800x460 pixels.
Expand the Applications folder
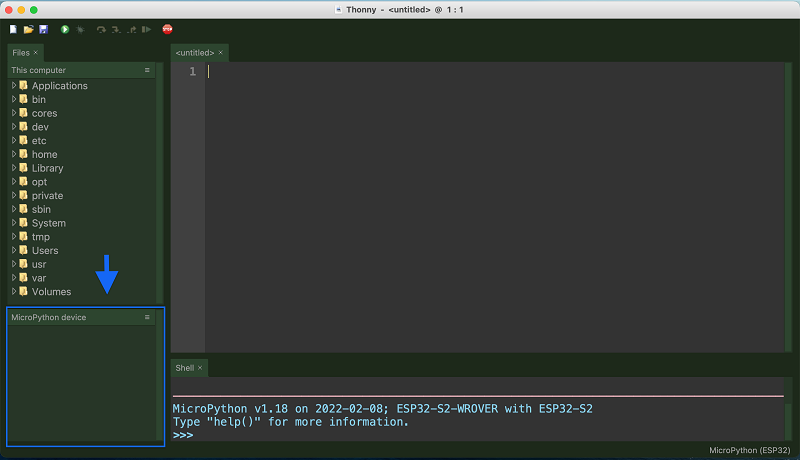tap(14, 86)
